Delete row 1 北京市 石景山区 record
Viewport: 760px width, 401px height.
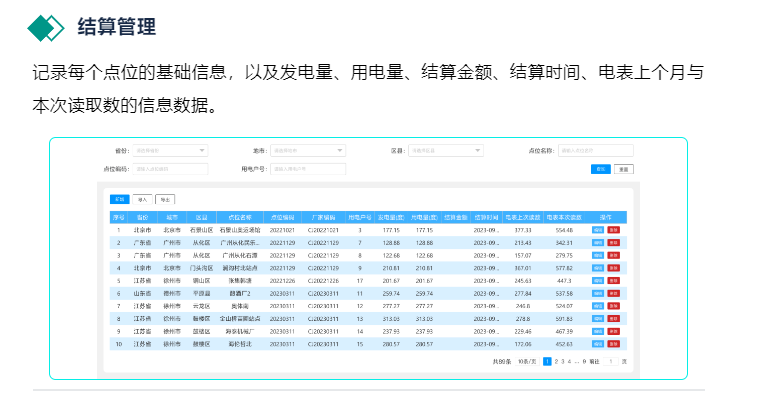614,230
